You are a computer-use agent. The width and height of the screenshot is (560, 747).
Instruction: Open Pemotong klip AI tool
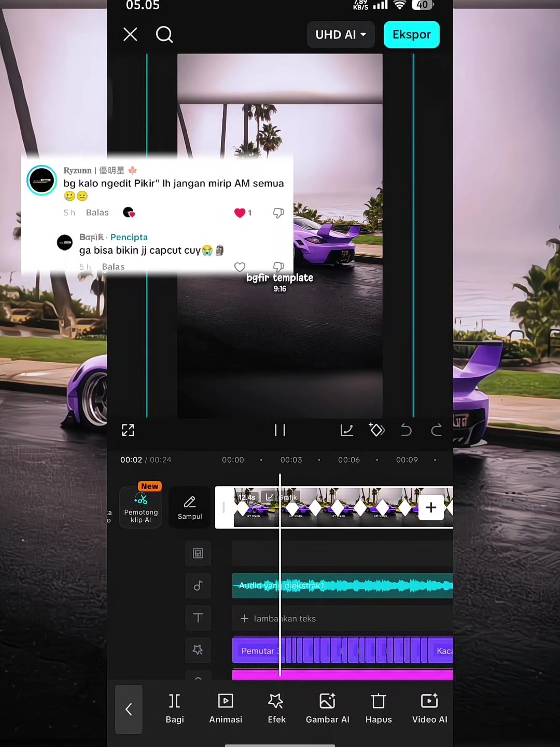point(141,507)
